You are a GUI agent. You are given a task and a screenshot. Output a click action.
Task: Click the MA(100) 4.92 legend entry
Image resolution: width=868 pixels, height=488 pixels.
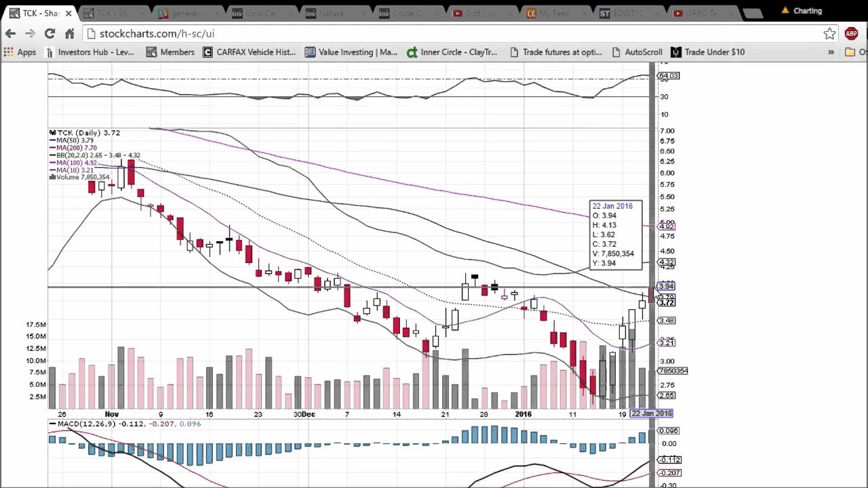[x=73, y=163]
